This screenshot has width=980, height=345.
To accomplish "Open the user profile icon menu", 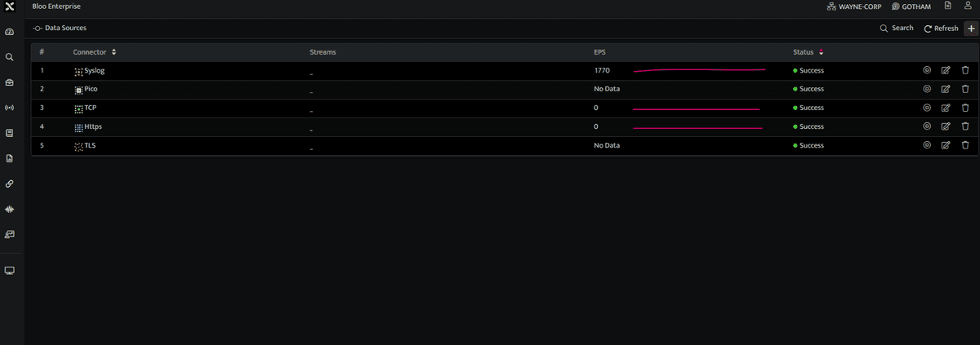I will [968, 6].
